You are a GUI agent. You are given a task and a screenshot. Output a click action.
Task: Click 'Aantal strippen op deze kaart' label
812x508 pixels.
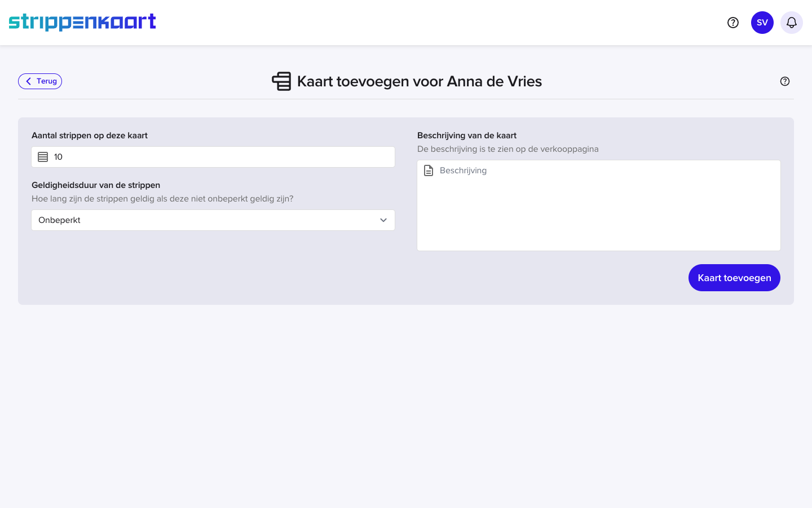click(x=90, y=135)
